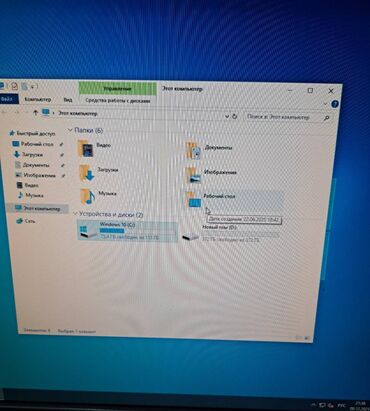Select the Новый том (D:) drive

tap(231, 233)
